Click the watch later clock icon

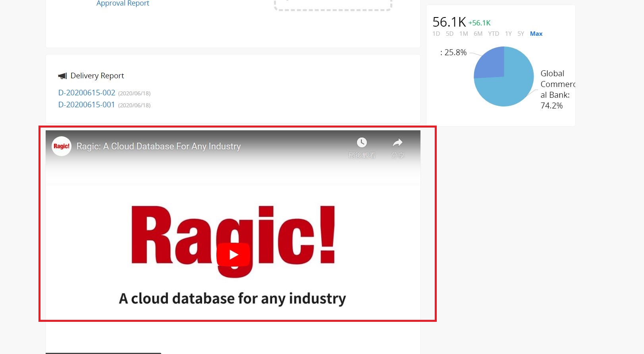click(362, 142)
